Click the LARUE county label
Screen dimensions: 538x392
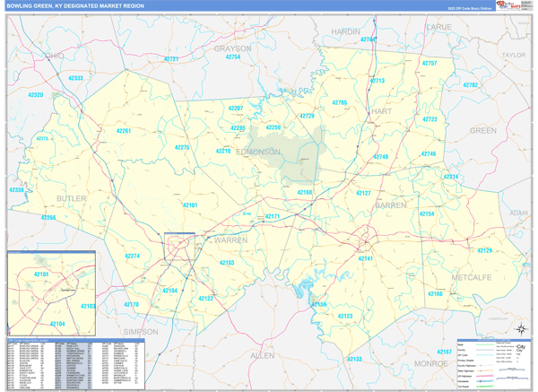click(x=438, y=27)
